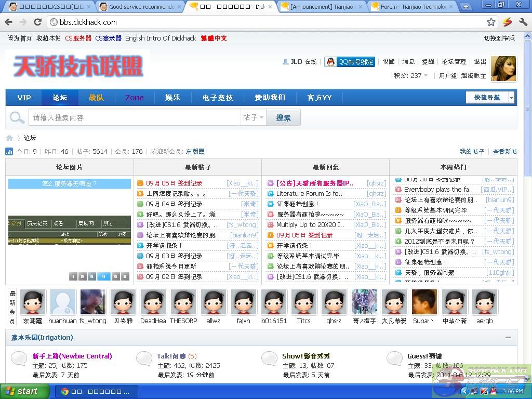Click the QQ account binding penguin button

tap(350, 62)
